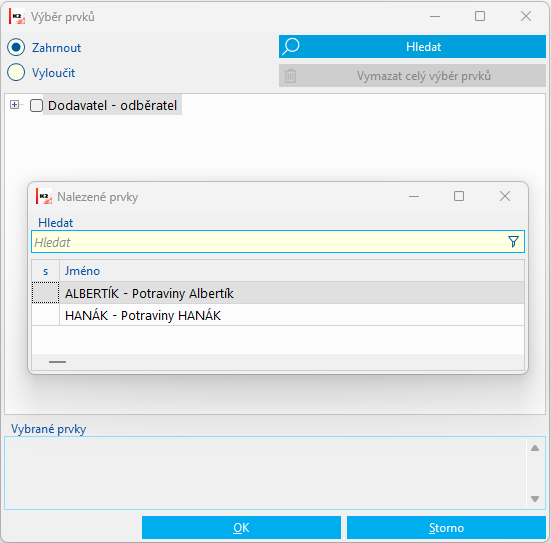Click Vymazat celý výběr prvků button
This screenshot has height=543, width=551.
point(412,76)
